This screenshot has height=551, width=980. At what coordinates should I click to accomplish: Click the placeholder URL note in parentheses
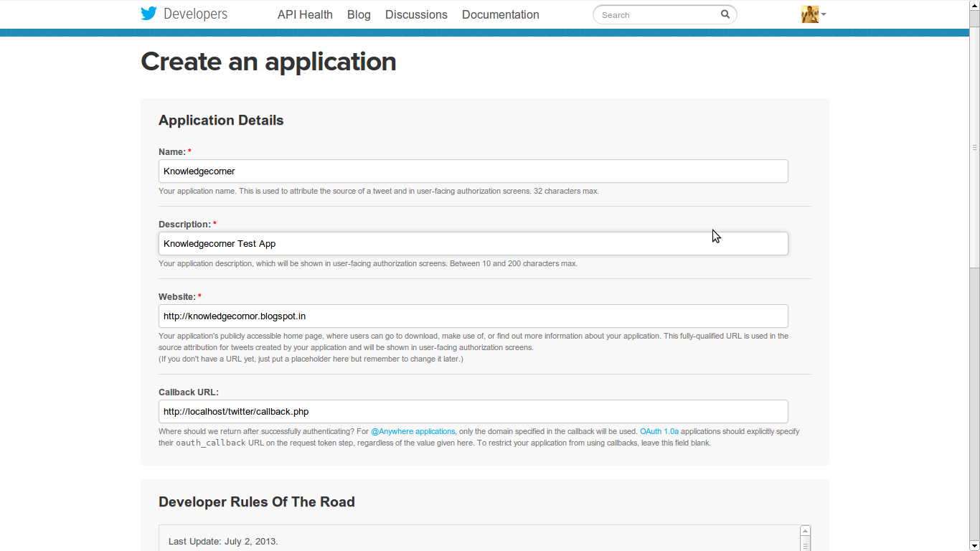click(x=311, y=359)
